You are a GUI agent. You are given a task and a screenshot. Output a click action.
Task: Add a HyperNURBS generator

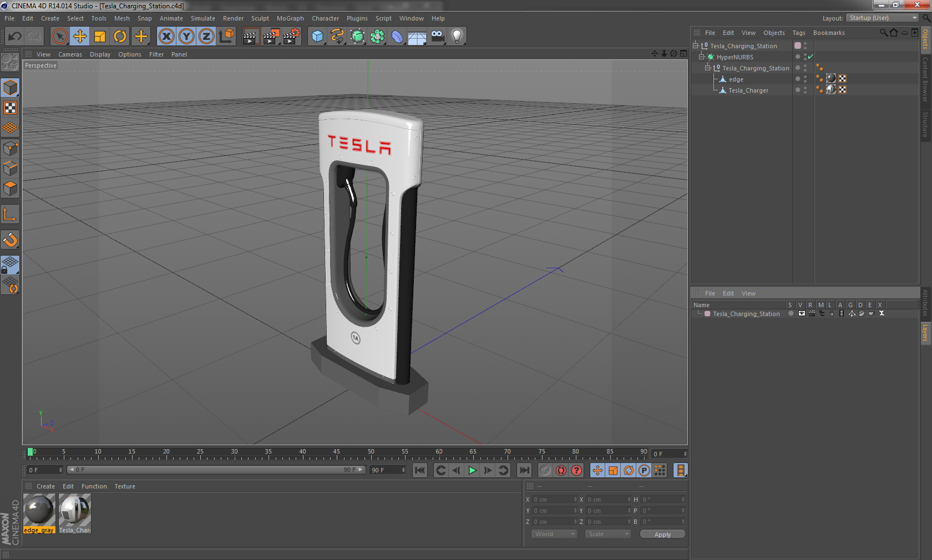[357, 37]
